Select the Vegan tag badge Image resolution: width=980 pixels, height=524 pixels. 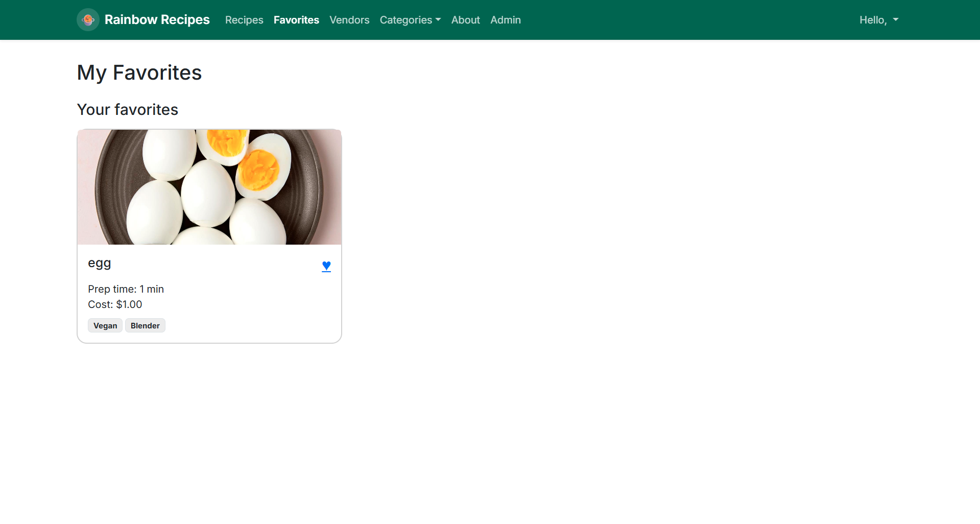click(105, 326)
